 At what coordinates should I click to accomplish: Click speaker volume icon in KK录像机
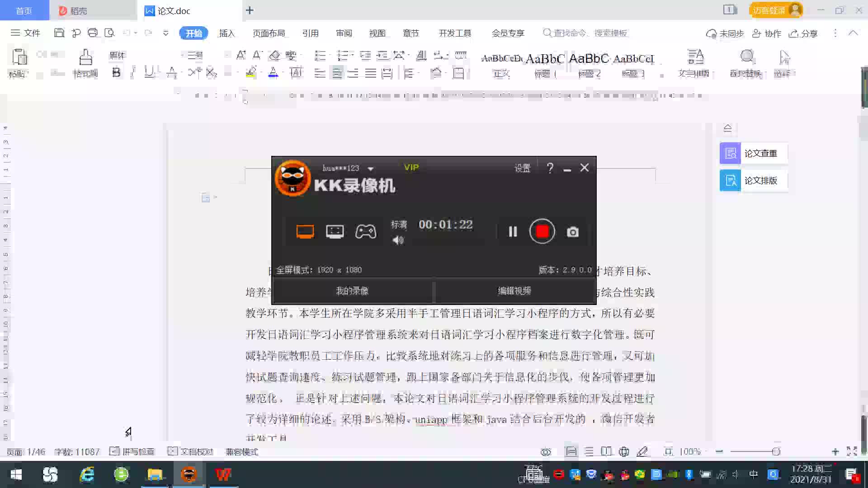[x=398, y=240]
